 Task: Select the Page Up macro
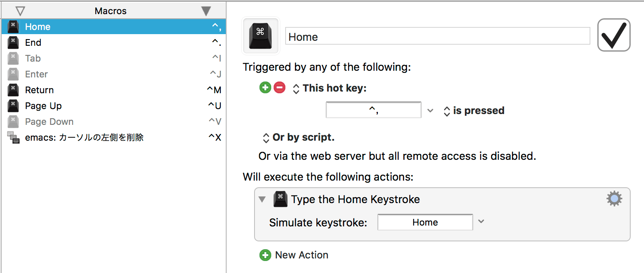114,106
